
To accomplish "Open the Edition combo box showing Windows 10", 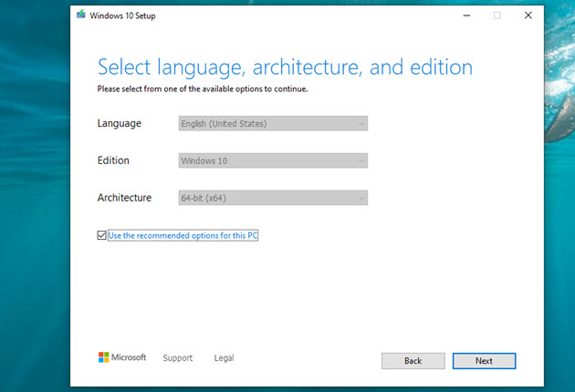I will pos(273,160).
